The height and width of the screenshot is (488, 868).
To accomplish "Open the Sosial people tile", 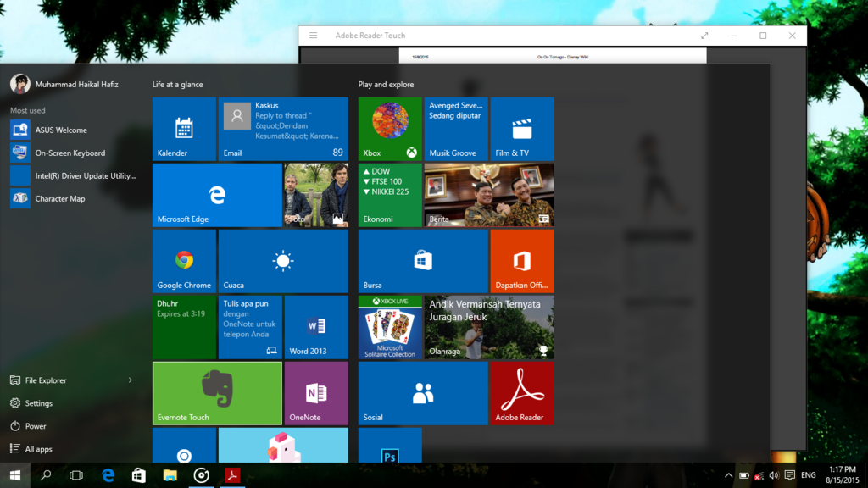I will tap(423, 393).
